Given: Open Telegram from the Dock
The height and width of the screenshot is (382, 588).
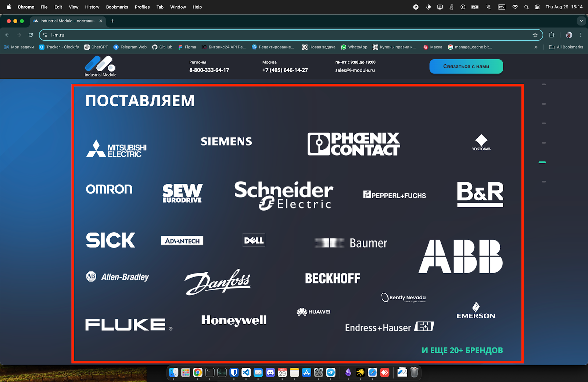Looking at the screenshot, I should pyautogui.click(x=331, y=372).
